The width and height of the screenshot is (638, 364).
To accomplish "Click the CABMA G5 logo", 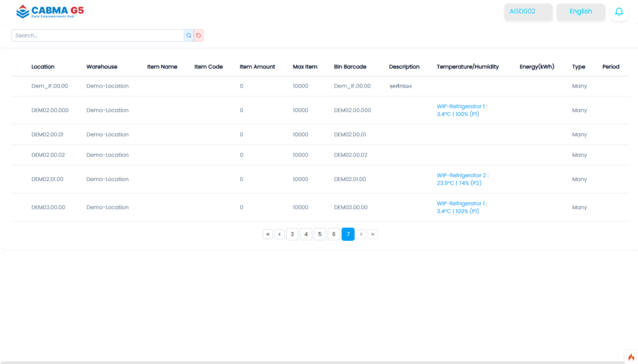I will click(50, 12).
